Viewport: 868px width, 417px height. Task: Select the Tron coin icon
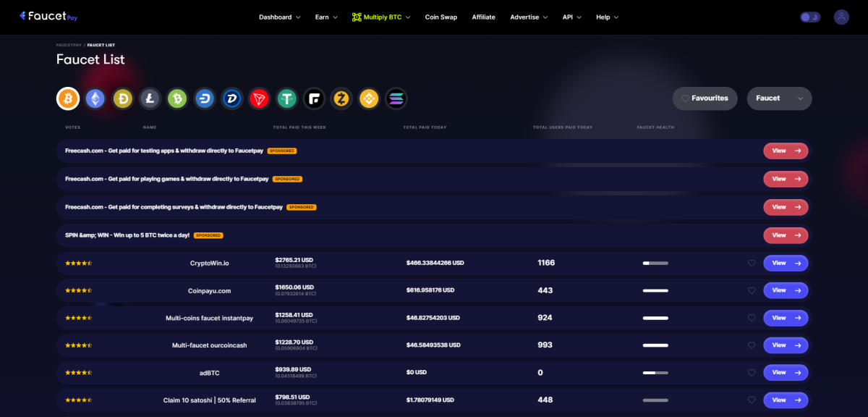point(259,98)
